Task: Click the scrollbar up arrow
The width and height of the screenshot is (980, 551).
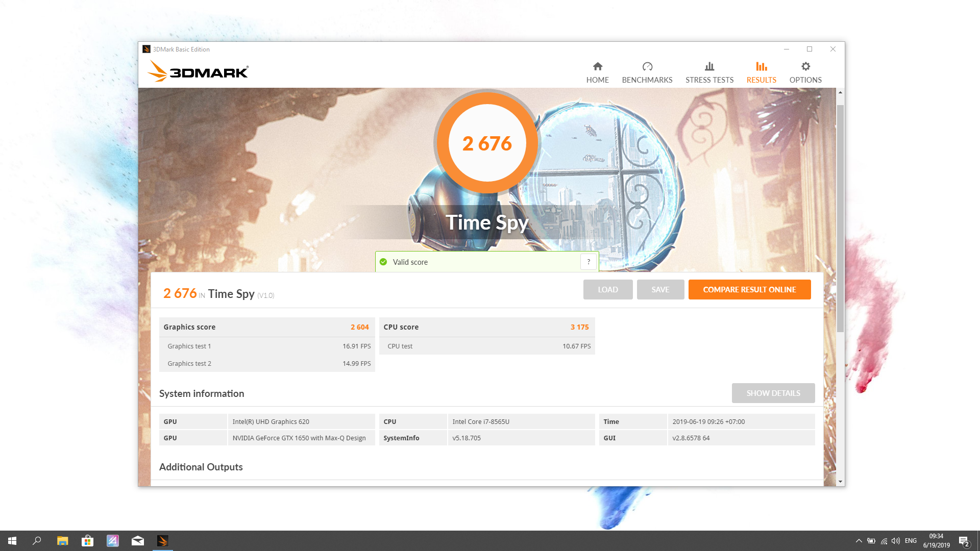Action: pyautogui.click(x=840, y=92)
